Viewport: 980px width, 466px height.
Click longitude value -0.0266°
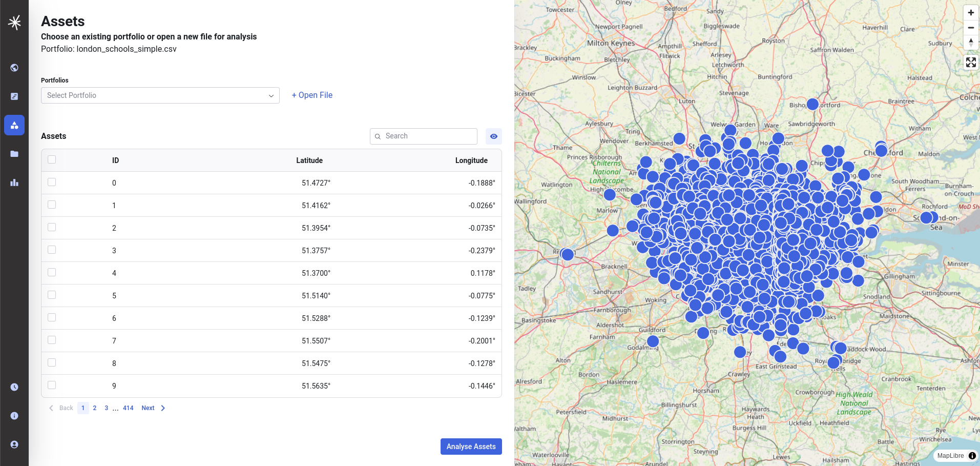point(482,206)
